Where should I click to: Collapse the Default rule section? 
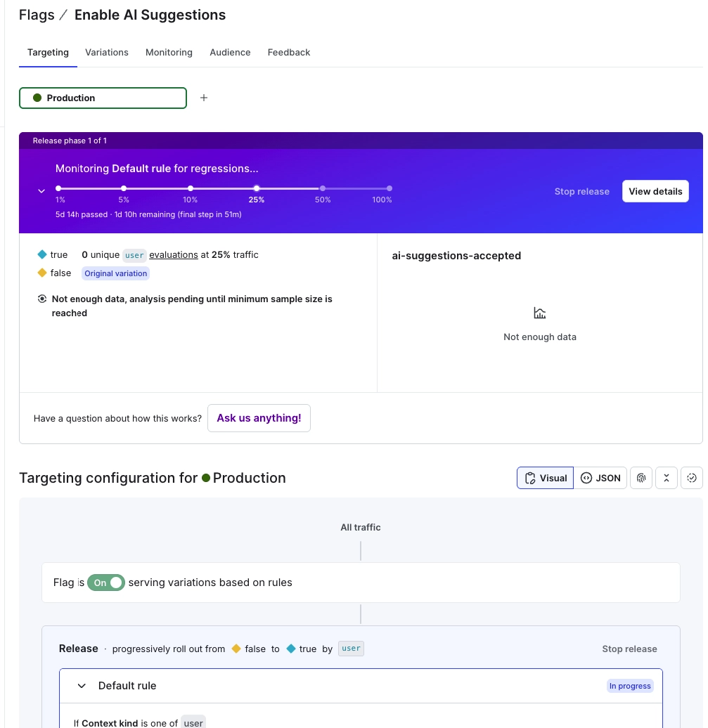tap(82, 686)
